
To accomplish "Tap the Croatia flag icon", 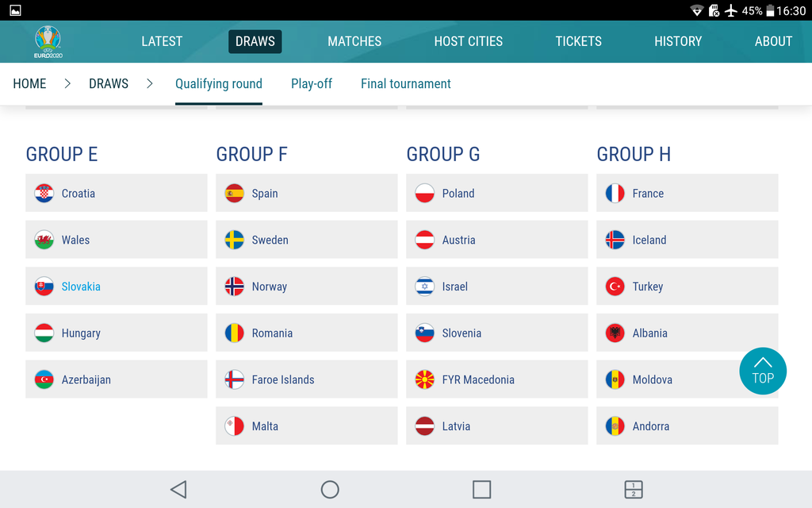I will (x=44, y=194).
